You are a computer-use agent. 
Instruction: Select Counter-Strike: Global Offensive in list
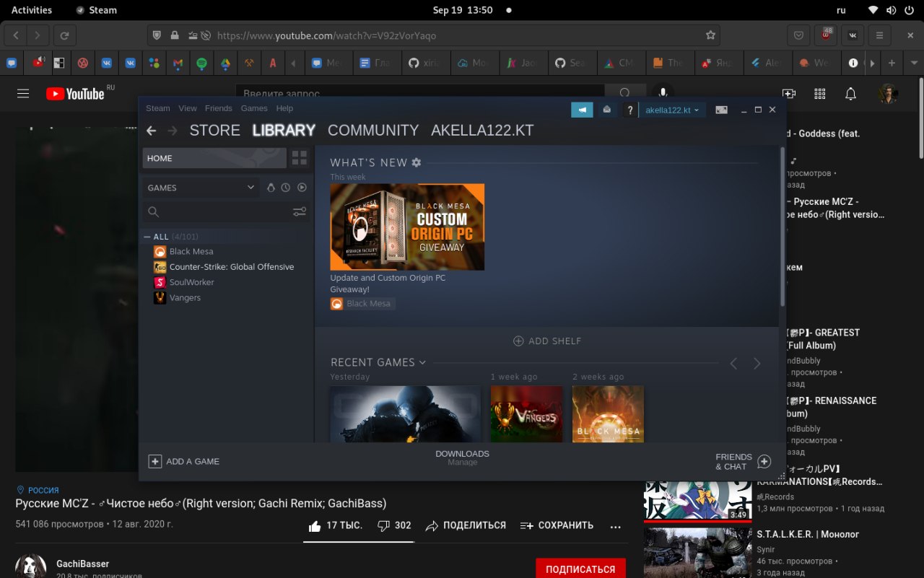click(232, 267)
